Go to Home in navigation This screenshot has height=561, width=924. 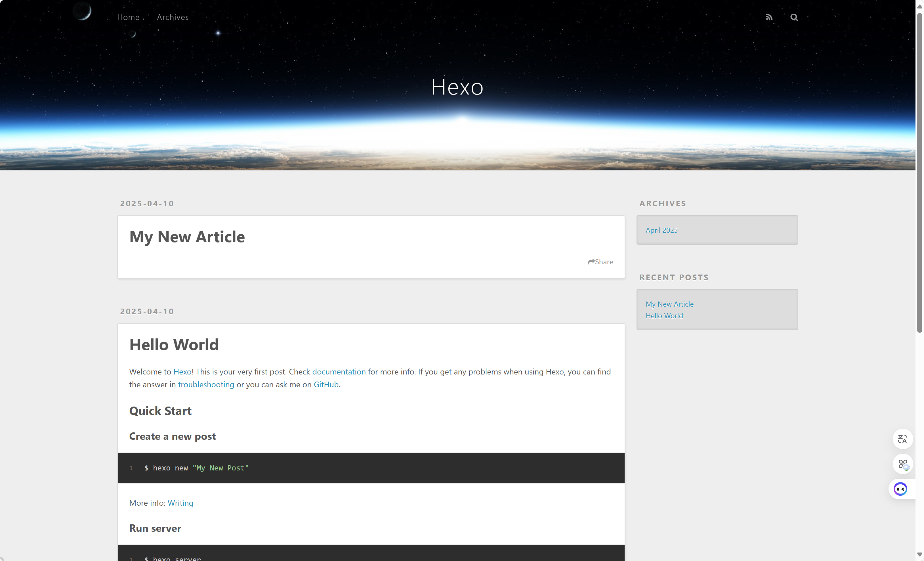pyautogui.click(x=128, y=17)
